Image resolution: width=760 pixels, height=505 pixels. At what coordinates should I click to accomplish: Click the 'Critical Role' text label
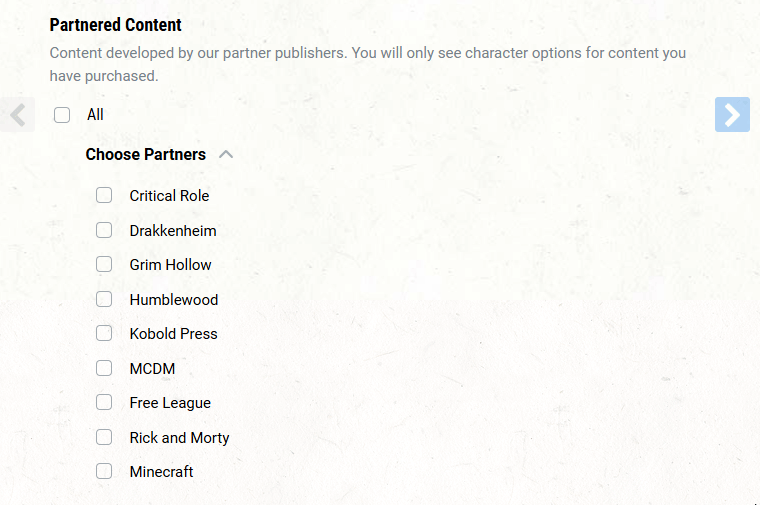click(x=169, y=196)
